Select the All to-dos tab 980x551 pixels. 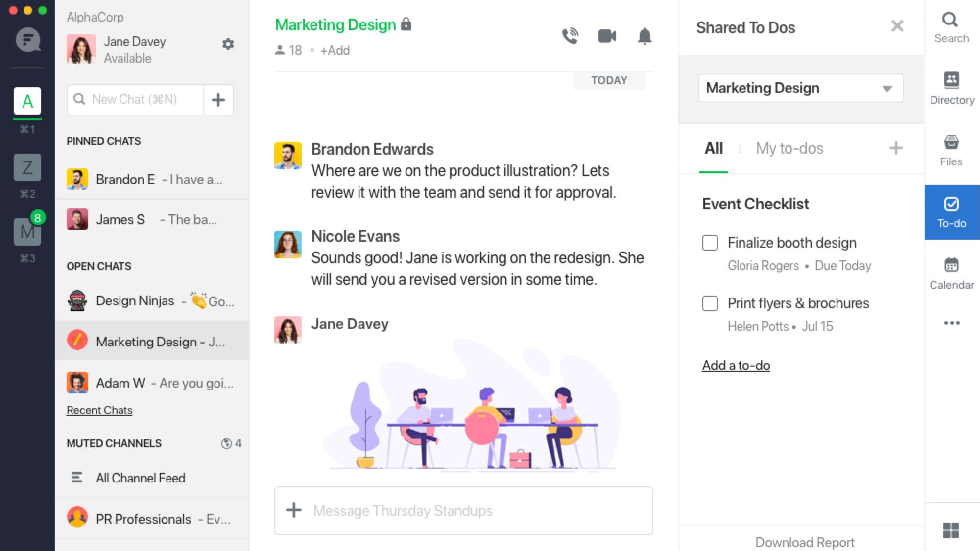coord(714,148)
